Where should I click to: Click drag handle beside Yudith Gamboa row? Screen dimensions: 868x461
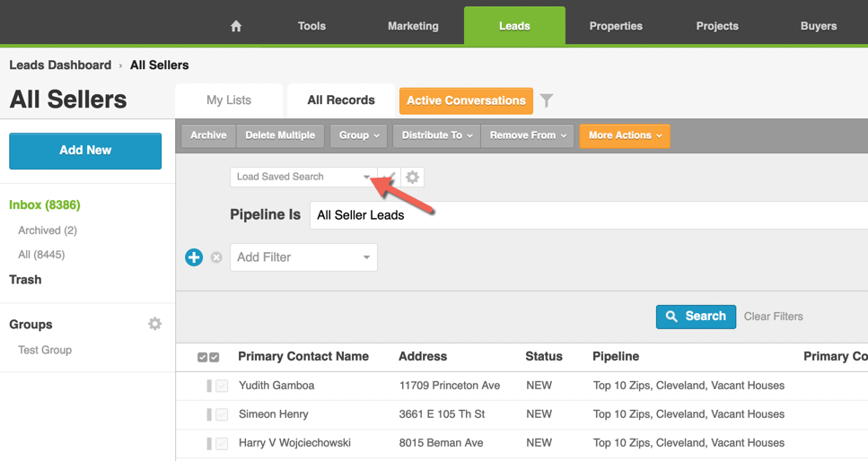209,386
